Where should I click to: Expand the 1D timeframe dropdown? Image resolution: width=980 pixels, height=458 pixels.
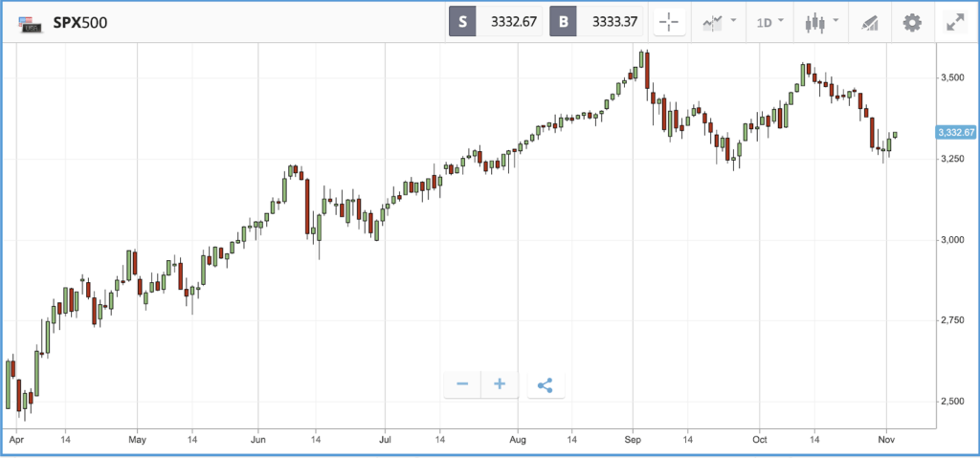pos(770,23)
